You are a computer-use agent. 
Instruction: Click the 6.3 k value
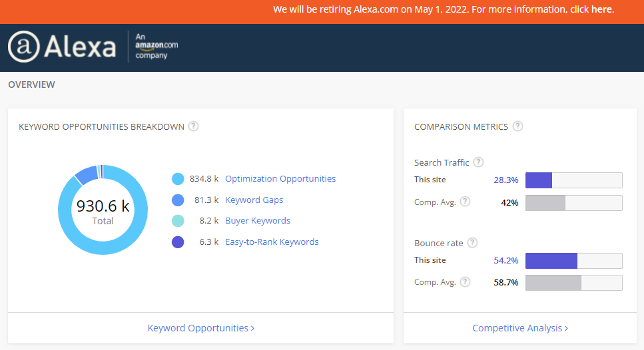tap(208, 242)
